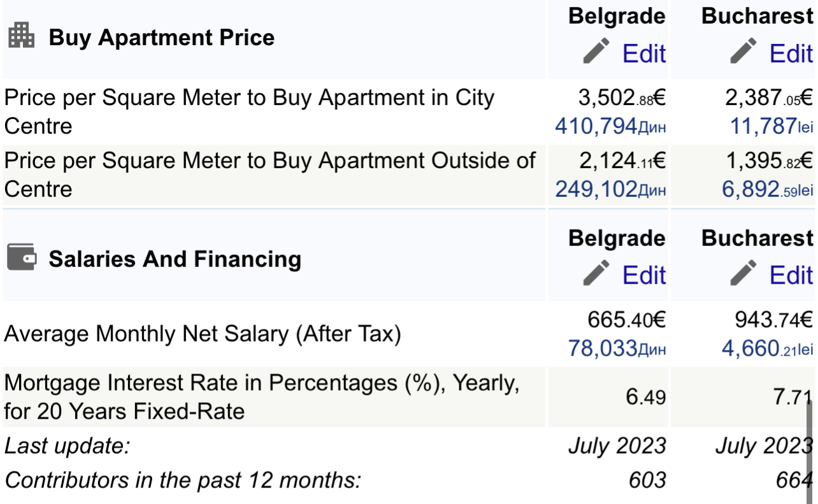Click Bucharest's pencil icon under Salaries And Financing

(x=743, y=273)
